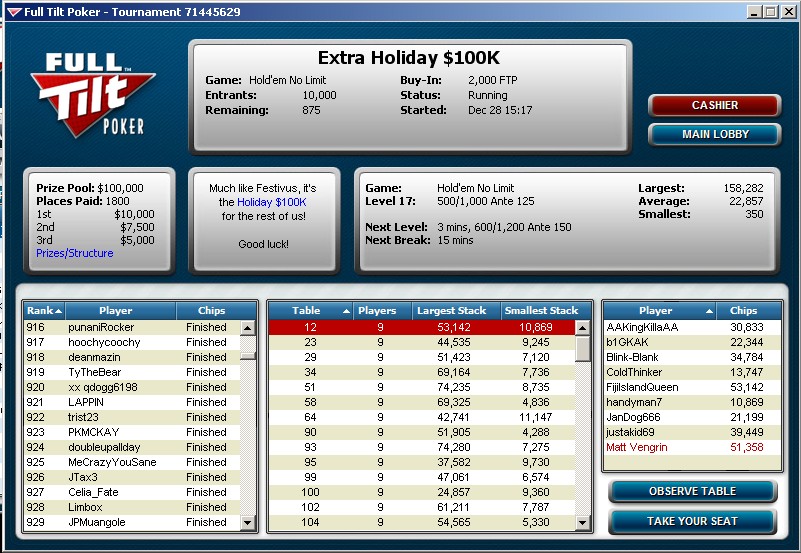Click the rank list scrollbar thumb
This screenshot has width=801, height=553.
click(x=248, y=356)
